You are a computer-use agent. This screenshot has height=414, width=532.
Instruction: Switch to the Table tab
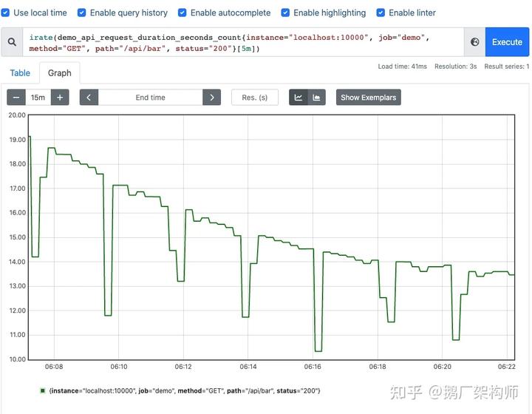tap(20, 73)
